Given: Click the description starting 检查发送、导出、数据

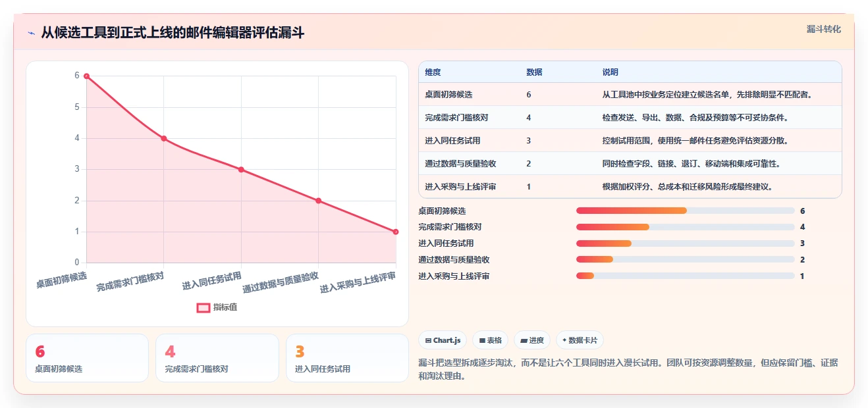Looking at the screenshot, I should pos(695,118).
